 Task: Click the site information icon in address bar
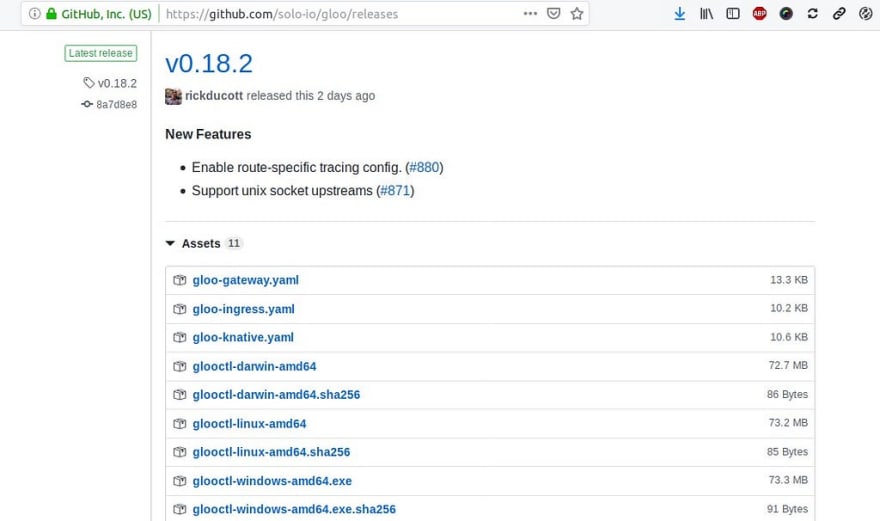pyautogui.click(x=35, y=13)
